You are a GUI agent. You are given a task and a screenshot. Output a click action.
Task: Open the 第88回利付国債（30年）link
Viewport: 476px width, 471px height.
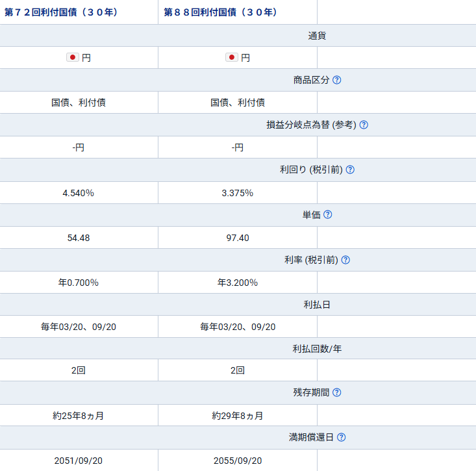[220, 12]
